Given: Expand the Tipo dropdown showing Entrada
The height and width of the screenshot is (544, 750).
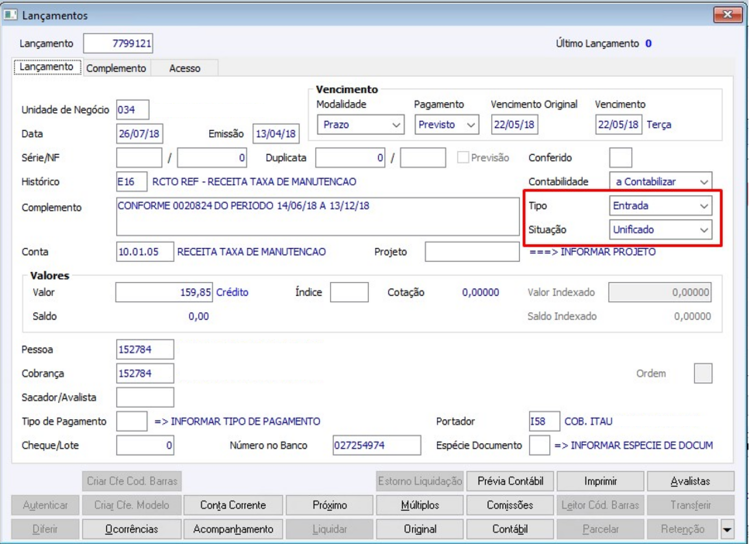Looking at the screenshot, I should click(x=661, y=206).
